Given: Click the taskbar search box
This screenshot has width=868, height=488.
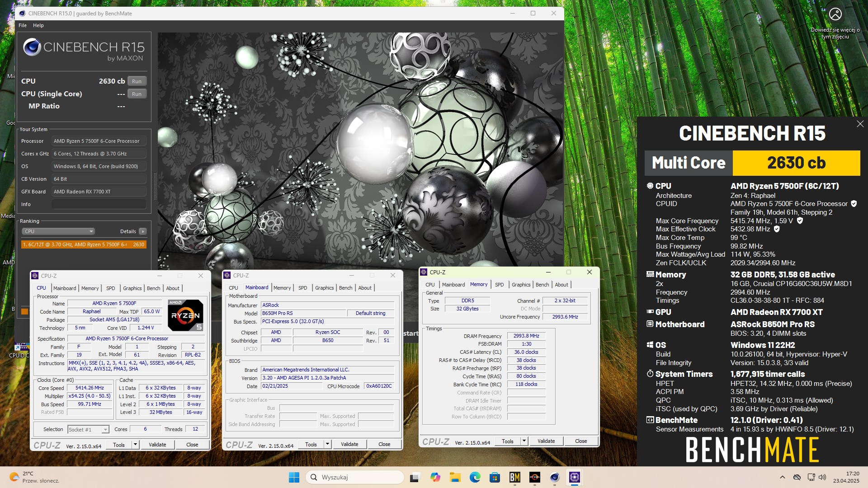Looking at the screenshot, I should (355, 477).
